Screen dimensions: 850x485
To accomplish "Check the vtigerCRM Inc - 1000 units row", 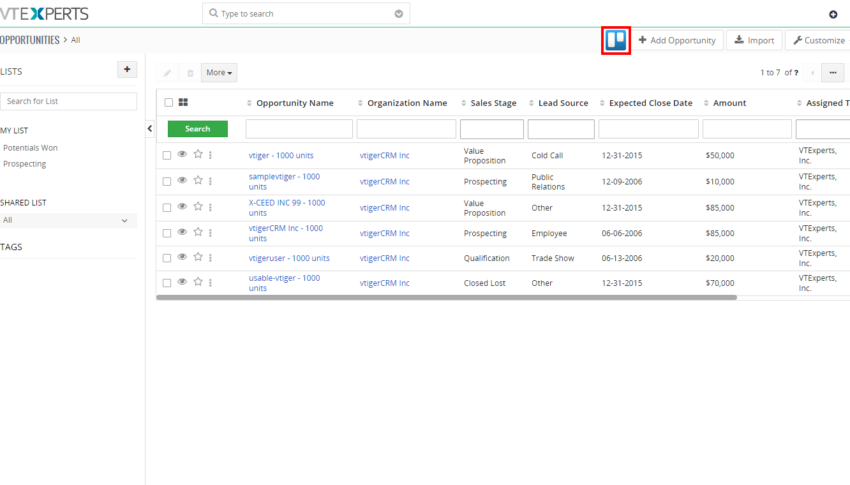I will (167, 233).
